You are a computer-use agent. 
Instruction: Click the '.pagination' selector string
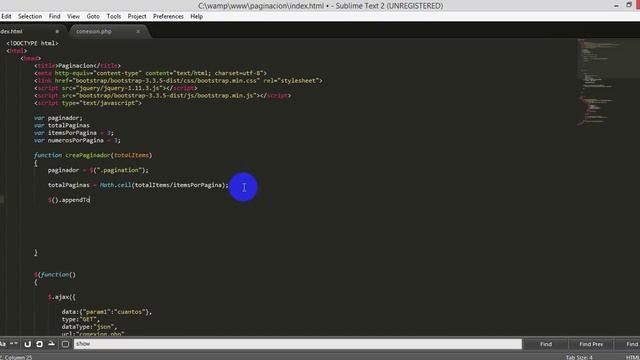[x=119, y=170]
